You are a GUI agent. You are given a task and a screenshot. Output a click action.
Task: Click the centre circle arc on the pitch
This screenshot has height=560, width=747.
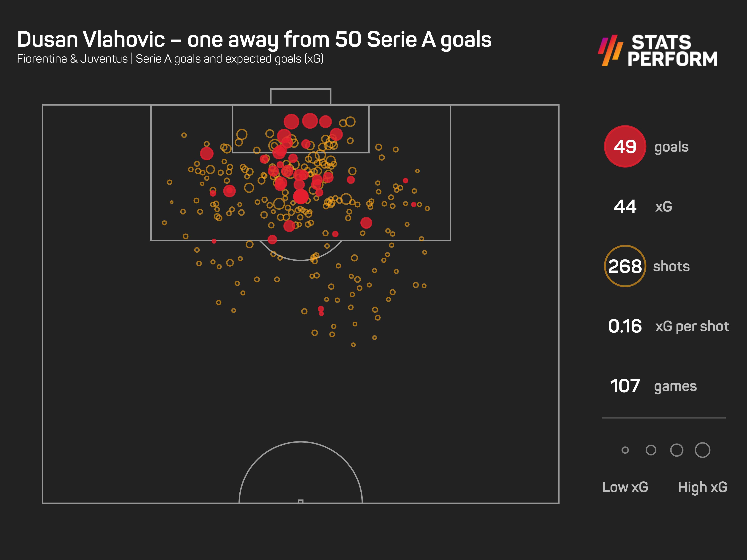point(300,442)
